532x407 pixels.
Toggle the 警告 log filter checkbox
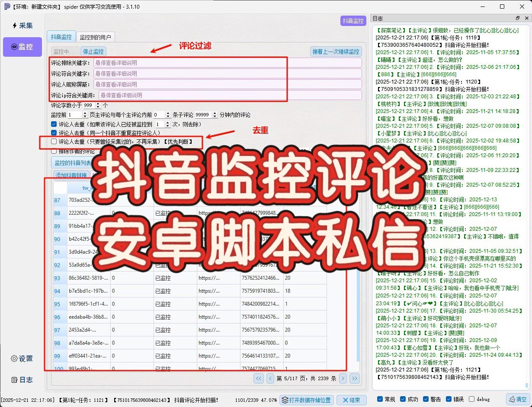coord(426,399)
